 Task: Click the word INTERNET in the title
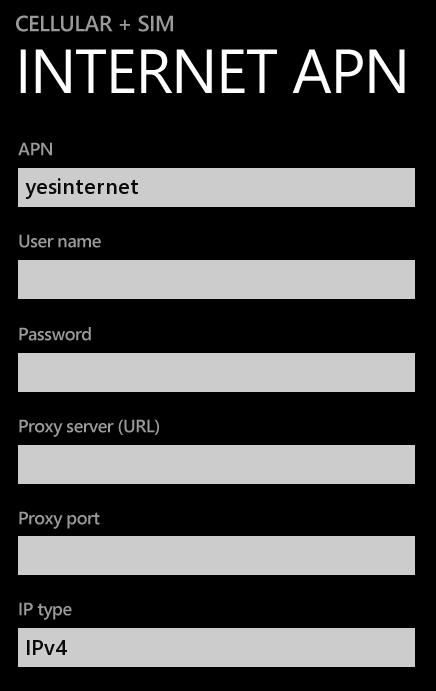coord(147,71)
